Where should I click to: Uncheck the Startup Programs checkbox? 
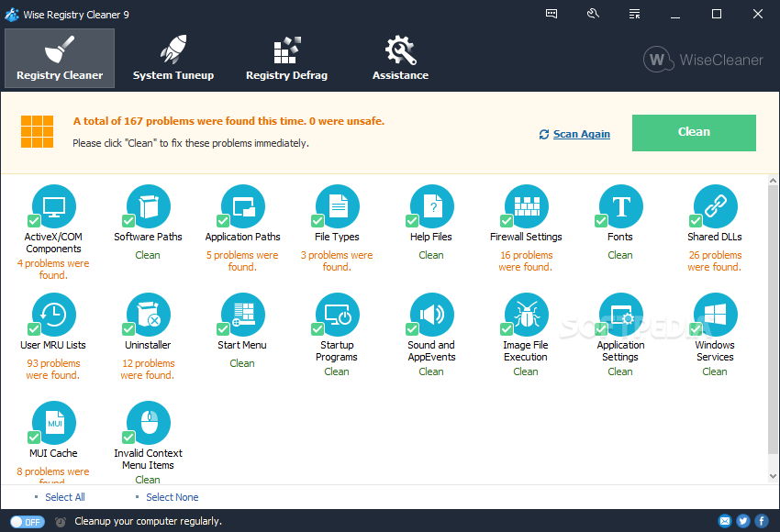318,329
